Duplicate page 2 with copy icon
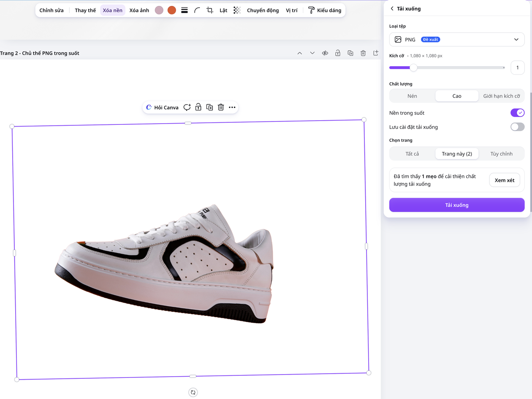Image resolution: width=532 pixels, height=399 pixels. coord(350,53)
